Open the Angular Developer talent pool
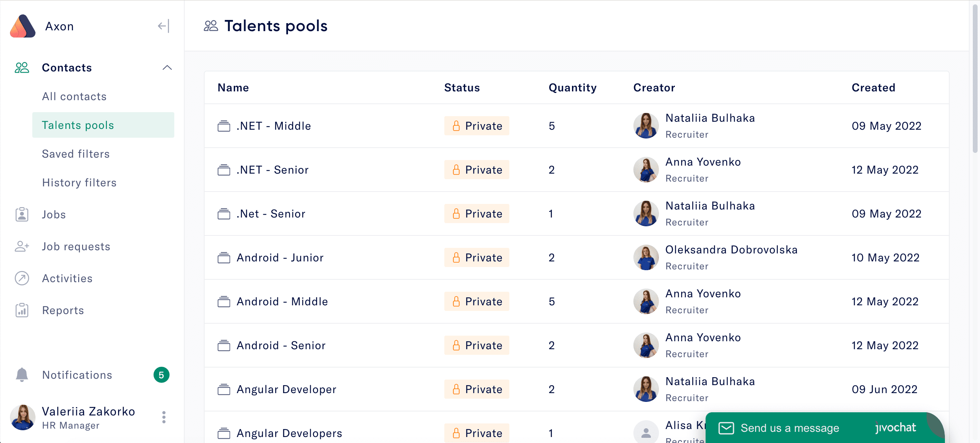This screenshot has height=443, width=980. click(286, 389)
